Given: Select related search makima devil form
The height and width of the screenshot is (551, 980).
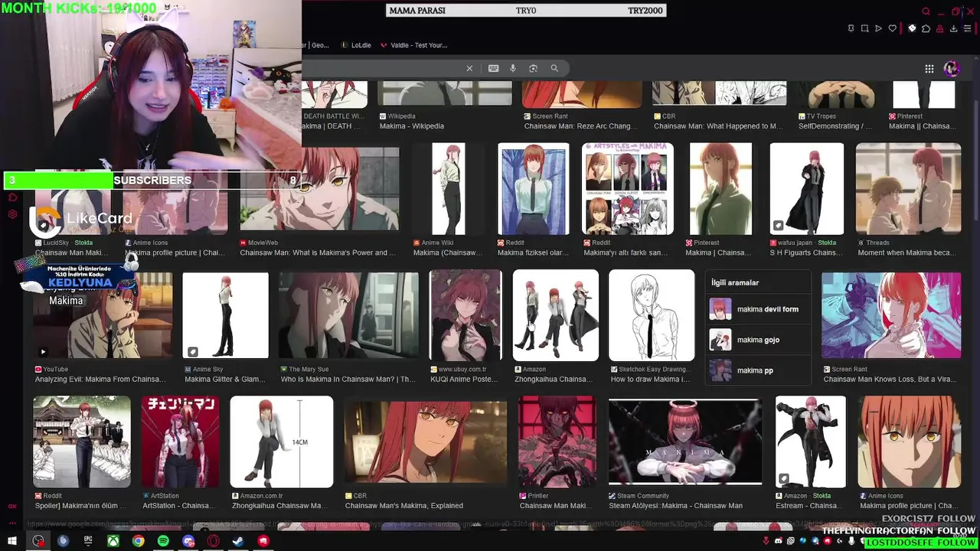Looking at the screenshot, I should pos(758,309).
